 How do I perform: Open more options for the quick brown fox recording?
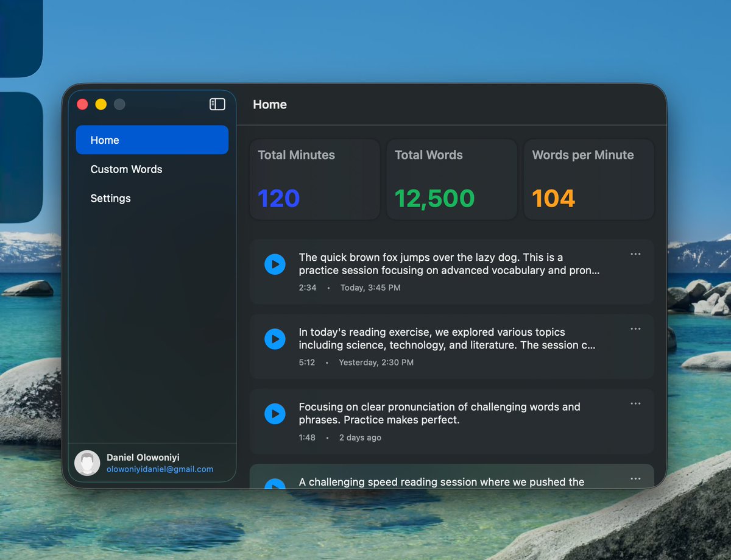[635, 254]
